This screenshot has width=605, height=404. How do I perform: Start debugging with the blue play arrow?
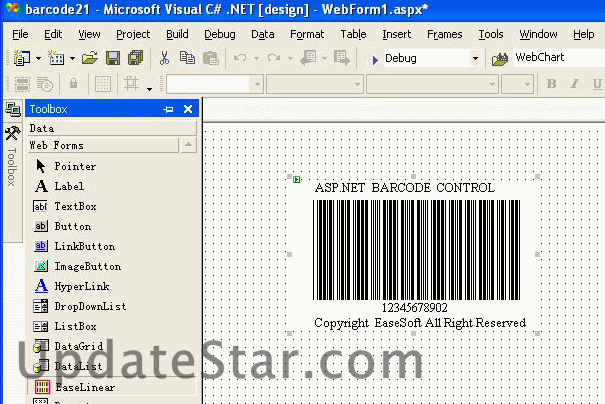coord(375,59)
